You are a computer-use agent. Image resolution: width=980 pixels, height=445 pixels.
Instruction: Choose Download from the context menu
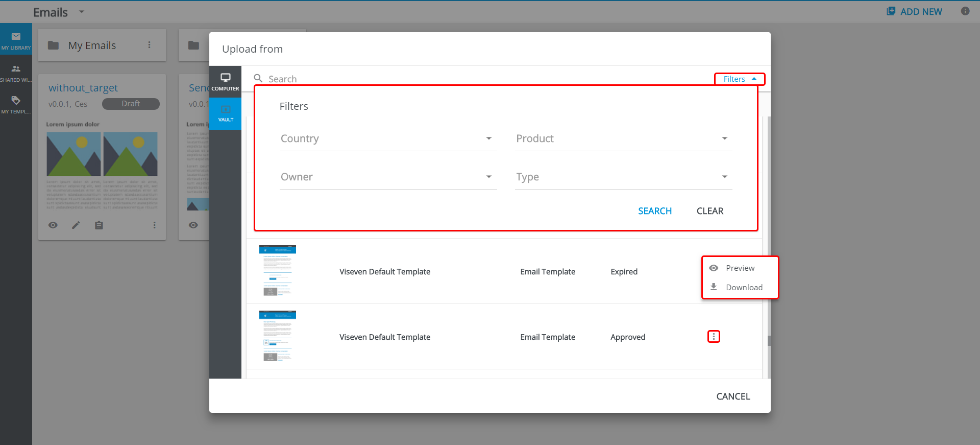[744, 288]
